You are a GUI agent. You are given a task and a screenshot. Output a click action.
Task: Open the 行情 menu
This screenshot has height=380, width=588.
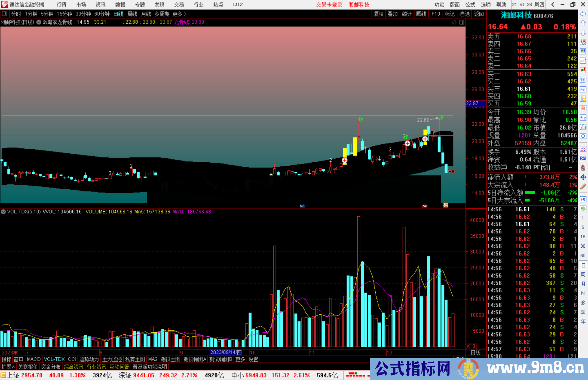coord(62,5)
